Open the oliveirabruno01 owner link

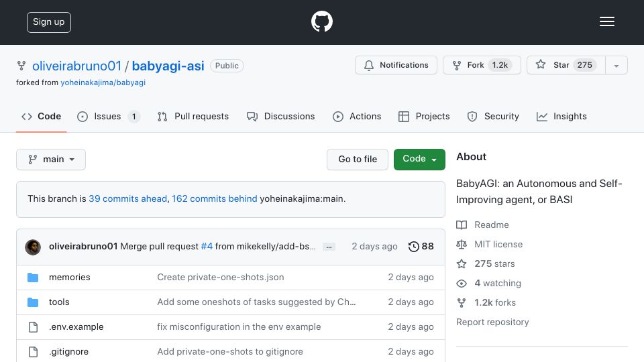76,66
